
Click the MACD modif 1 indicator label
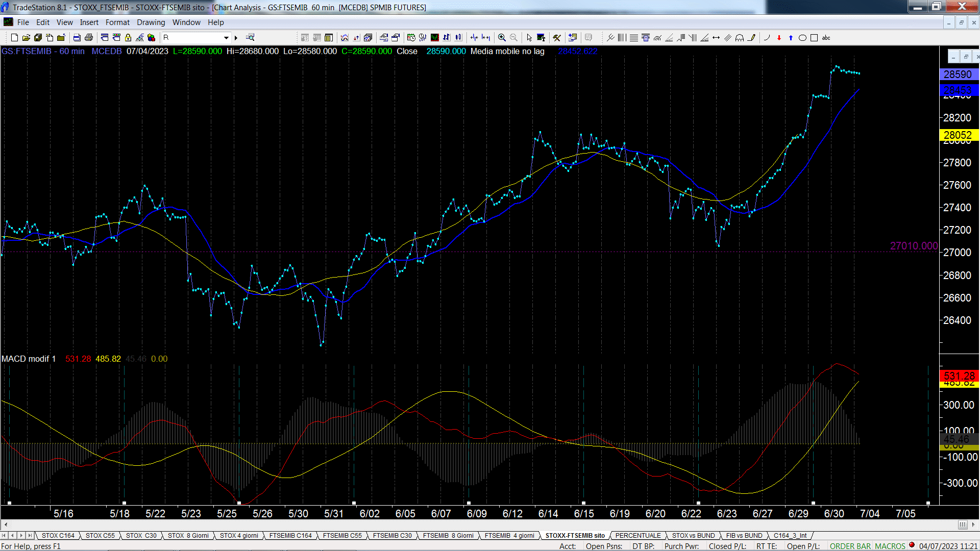[29, 359]
